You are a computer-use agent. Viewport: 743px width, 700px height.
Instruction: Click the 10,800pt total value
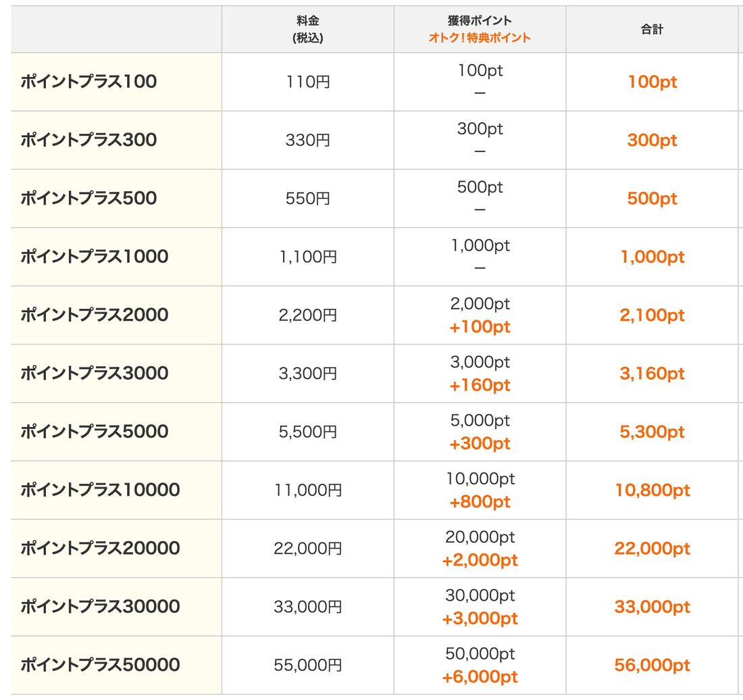(x=652, y=490)
